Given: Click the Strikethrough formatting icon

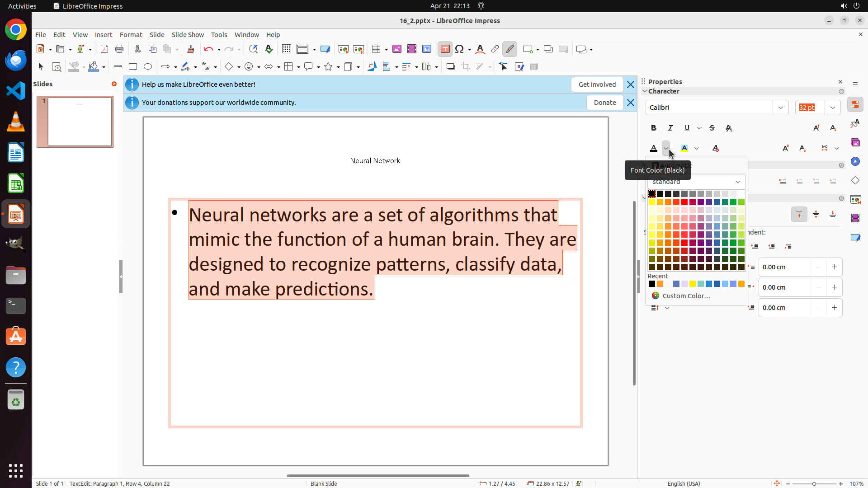Looking at the screenshot, I should point(712,128).
